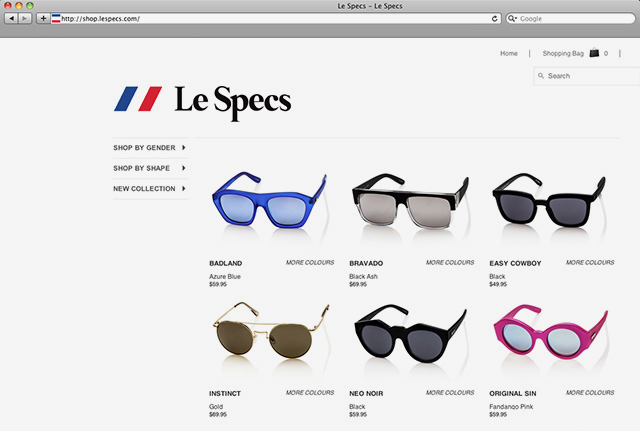
Task: Open the shopping bag icon
Action: tap(594, 53)
